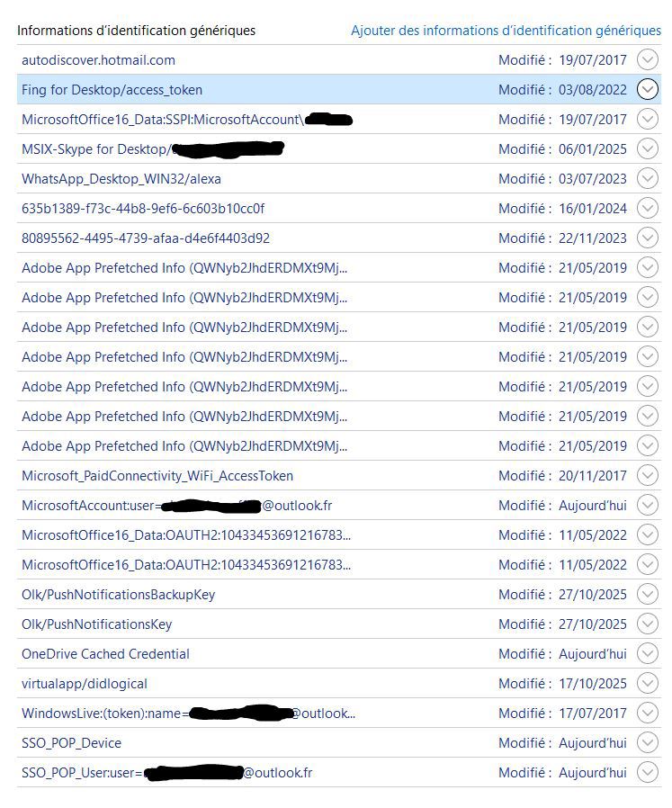Image resolution: width=672 pixels, height=808 pixels.
Task: Expand the SSO_POP_Device chevron
Action: (x=648, y=742)
